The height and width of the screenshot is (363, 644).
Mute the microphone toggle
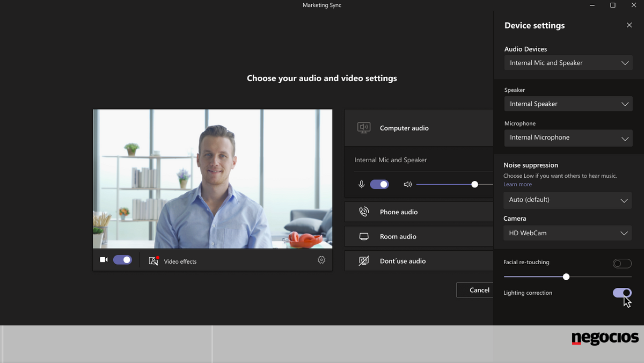point(379,184)
